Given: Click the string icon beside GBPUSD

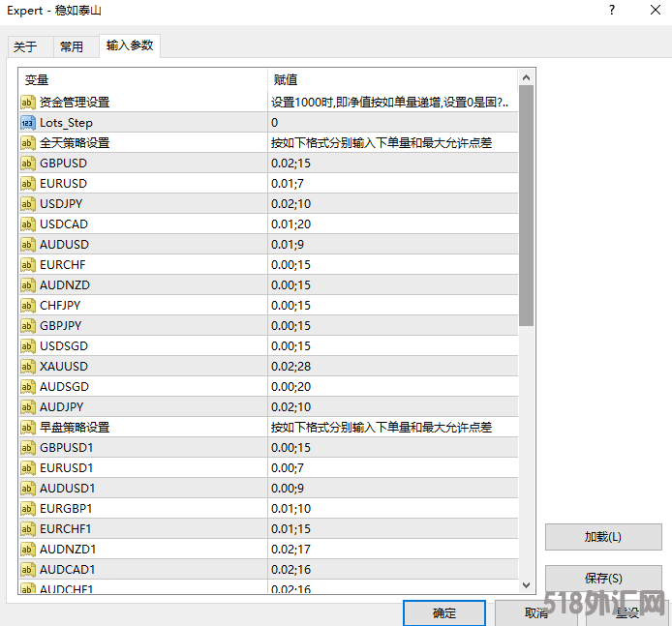Looking at the screenshot, I should tap(28, 163).
